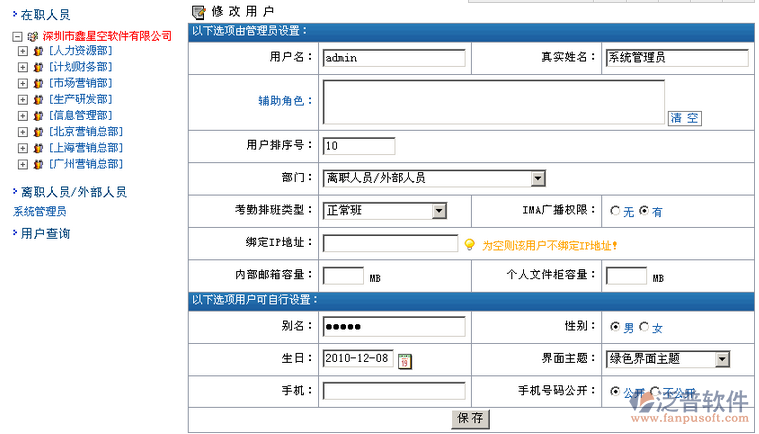759x434 pixels.
Task: Open the birthday calendar picker icon
Action: pos(405,361)
